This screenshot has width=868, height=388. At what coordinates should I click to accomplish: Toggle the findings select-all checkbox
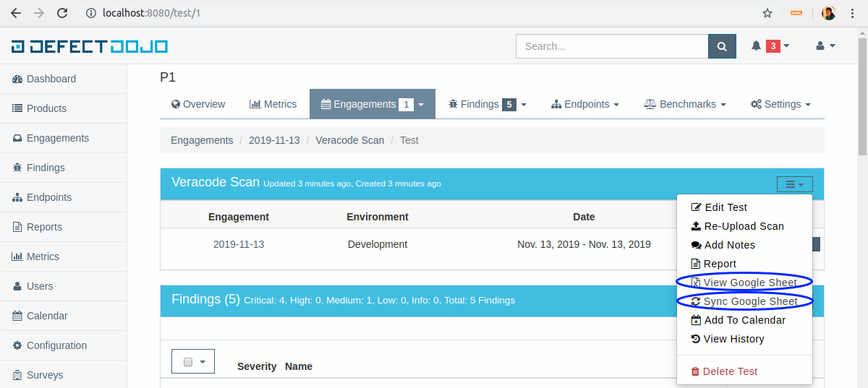click(x=188, y=362)
